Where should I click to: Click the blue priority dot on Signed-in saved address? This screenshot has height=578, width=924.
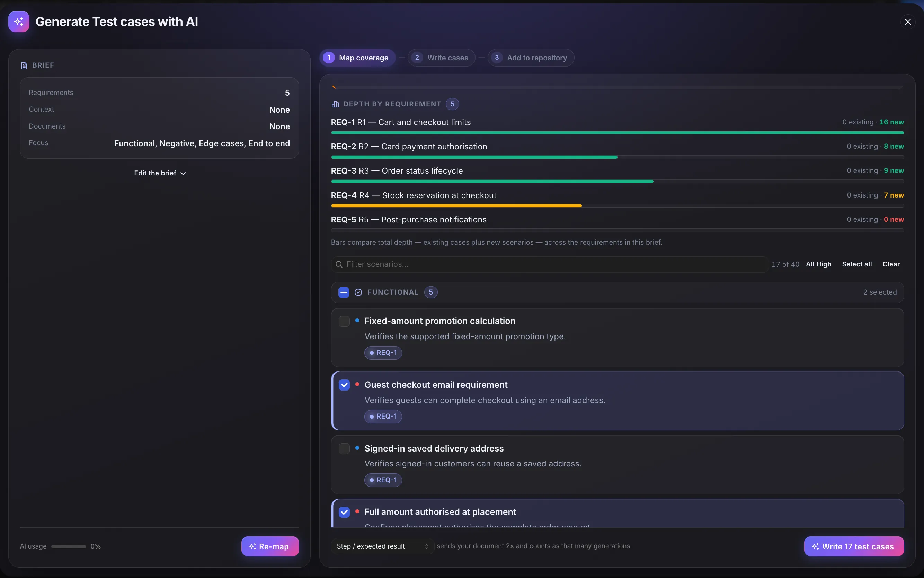pyautogui.click(x=357, y=448)
